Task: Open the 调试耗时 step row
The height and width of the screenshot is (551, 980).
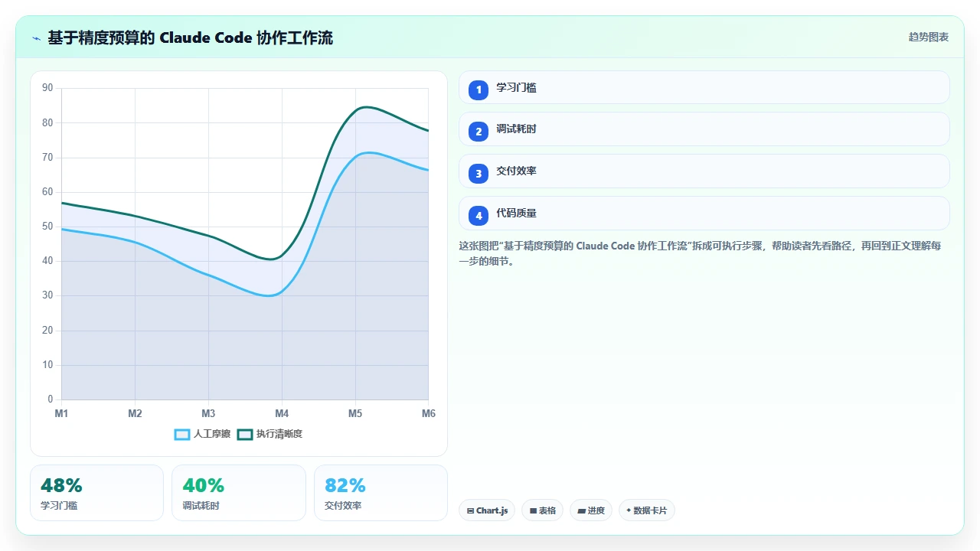Action: point(704,129)
